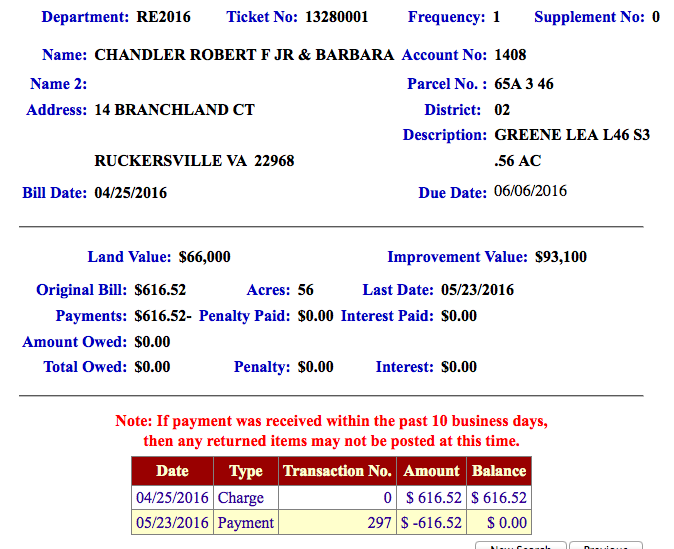Click last date 05/23/2016 value
The image size is (674, 549).
[x=477, y=290]
